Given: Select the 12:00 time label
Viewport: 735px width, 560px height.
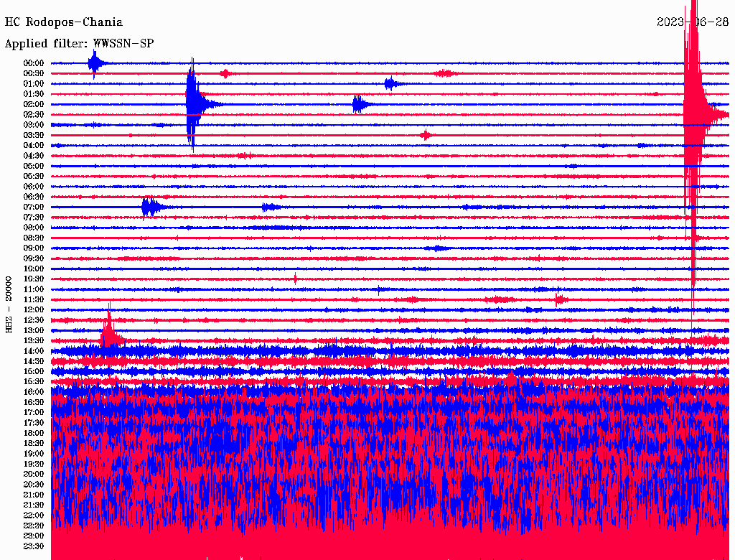Looking at the screenshot, I should pos(34,310).
